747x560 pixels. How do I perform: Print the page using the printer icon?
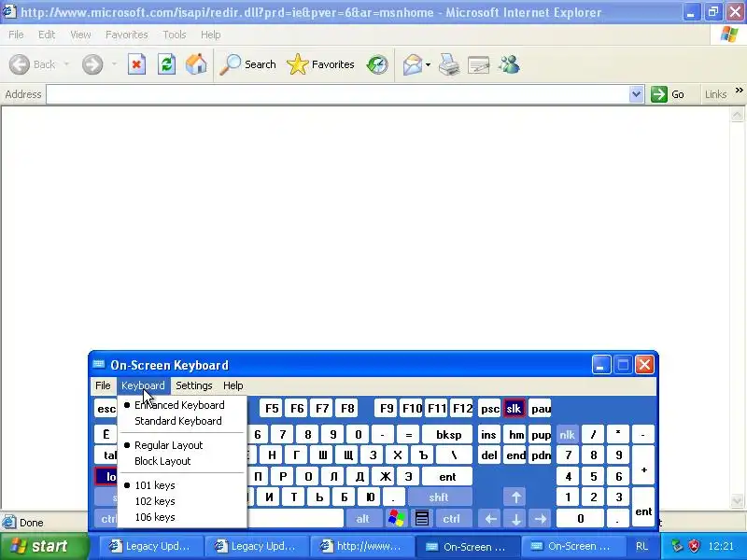(x=449, y=64)
